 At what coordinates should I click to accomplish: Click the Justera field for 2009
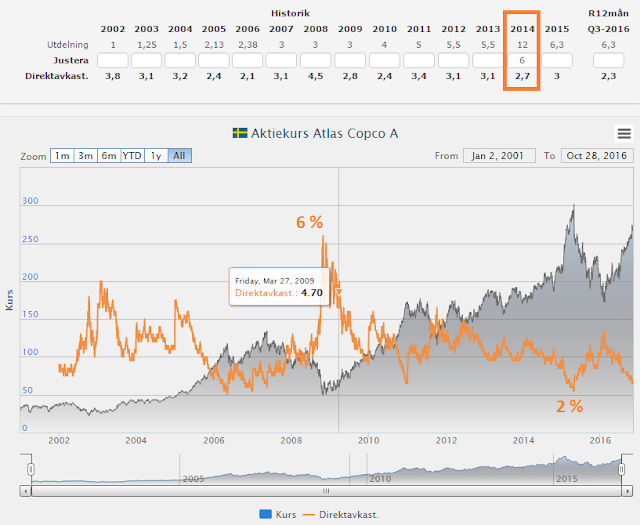click(x=350, y=60)
